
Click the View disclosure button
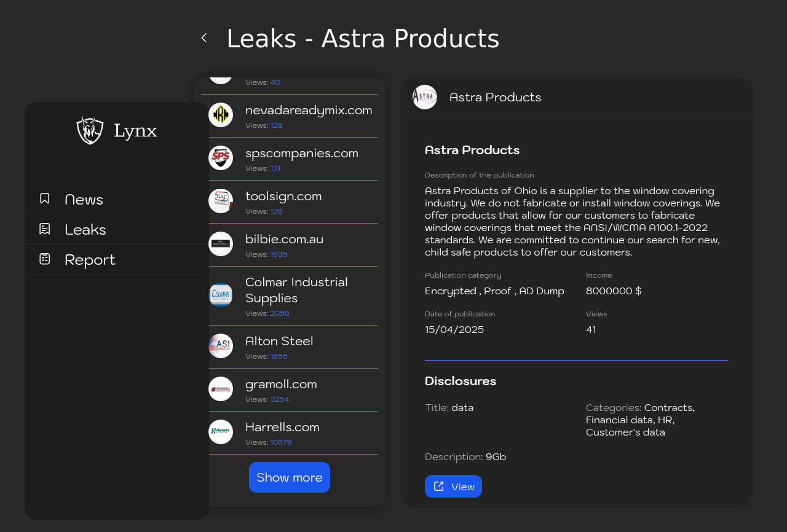tap(453, 487)
